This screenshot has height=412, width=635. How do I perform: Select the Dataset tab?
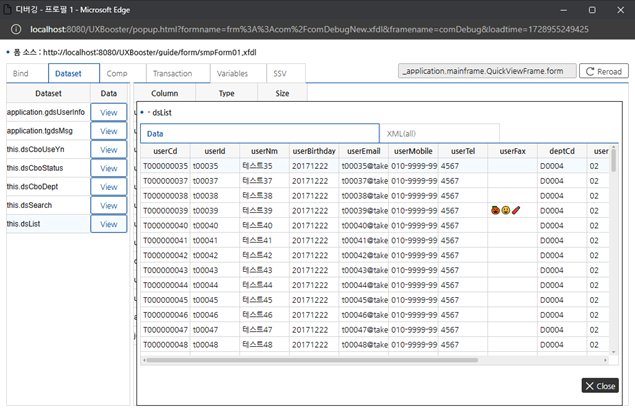(74, 73)
